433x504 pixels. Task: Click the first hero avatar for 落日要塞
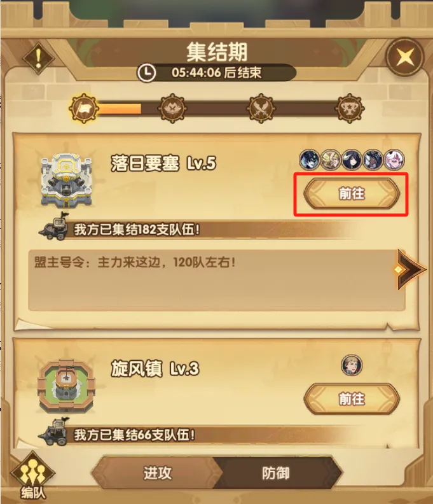click(310, 160)
